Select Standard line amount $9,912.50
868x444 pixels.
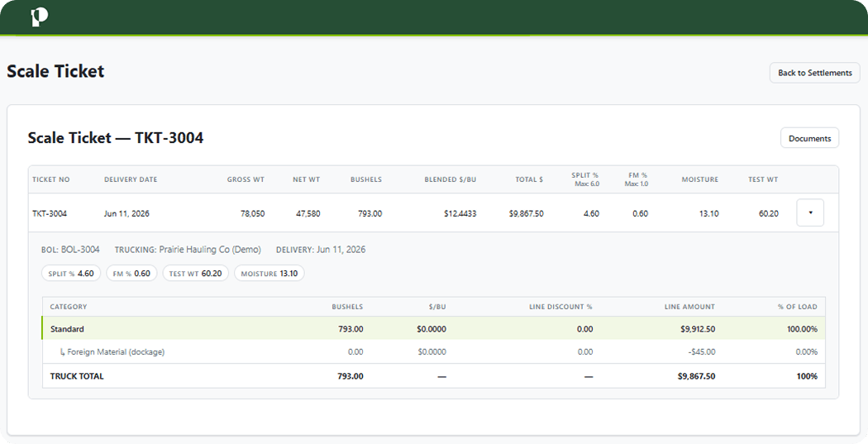[698, 329]
